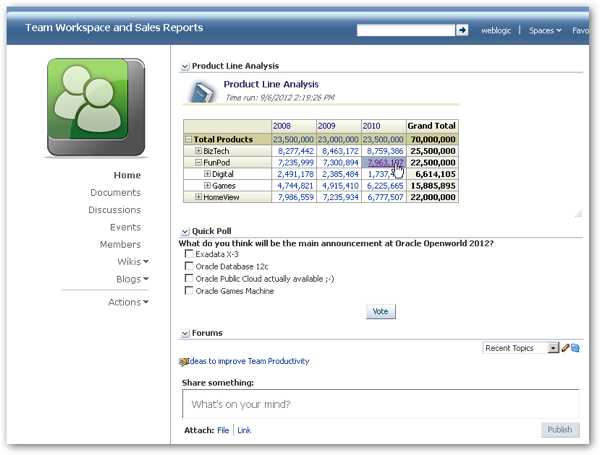Open the Events page
The width and height of the screenshot is (600, 455).
click(126, 227)
